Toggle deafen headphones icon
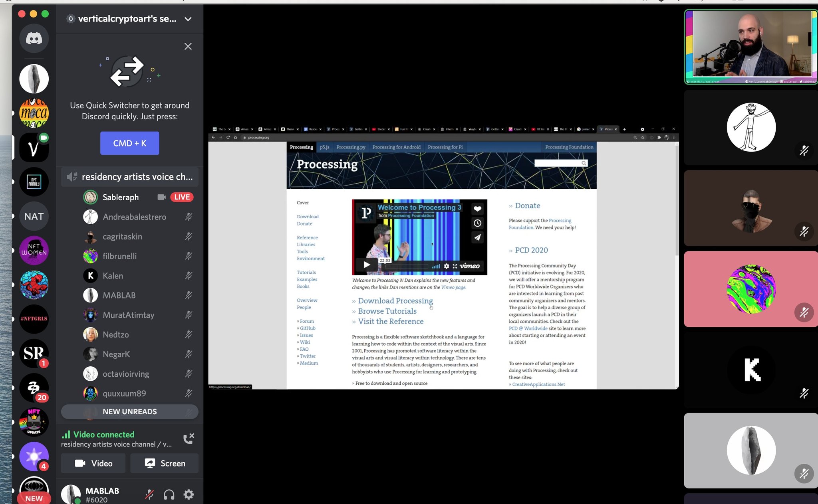The width and height of the screenshot is (818, 504). 169,495
